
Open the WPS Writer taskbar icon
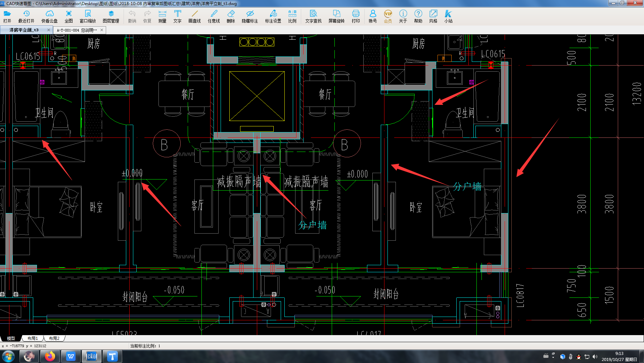(x=71, y=356)
